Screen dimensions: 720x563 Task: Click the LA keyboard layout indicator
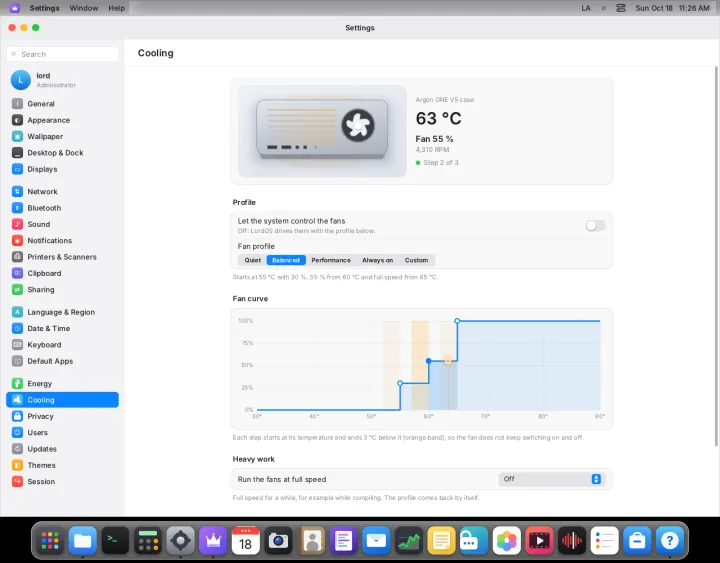coord(586,8)
